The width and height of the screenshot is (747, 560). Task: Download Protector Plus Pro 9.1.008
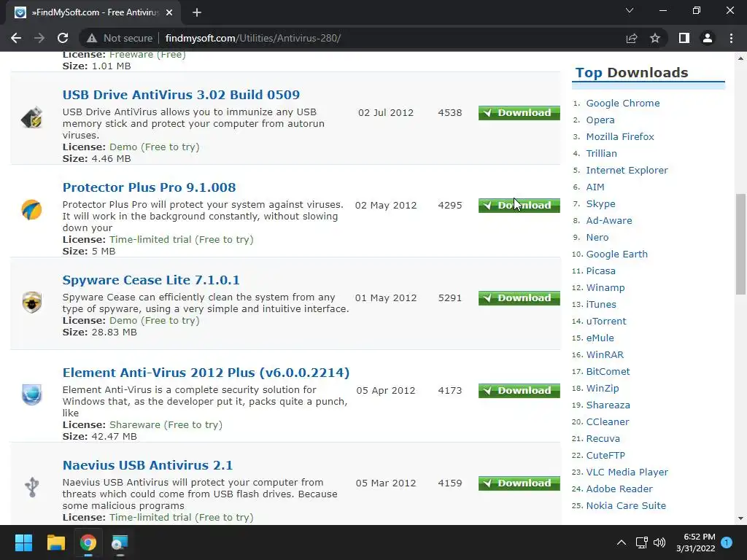[x=519, y=205]
